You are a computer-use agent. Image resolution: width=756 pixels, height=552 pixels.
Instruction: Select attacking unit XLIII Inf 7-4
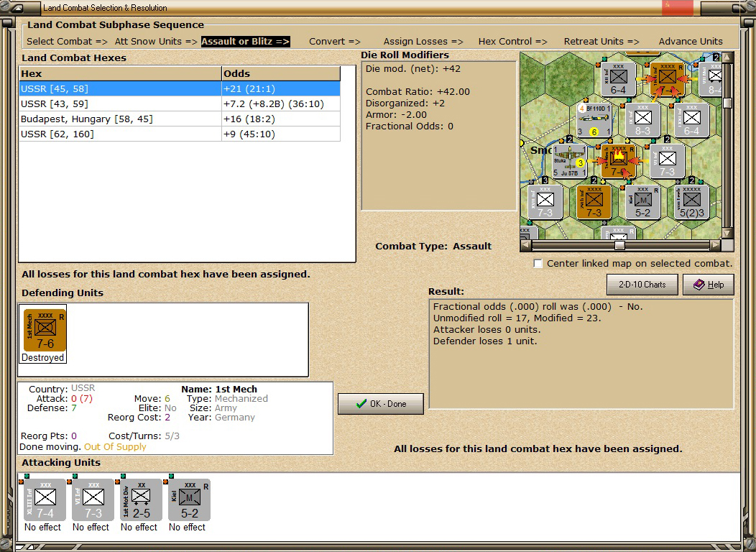tap(45, 500)
